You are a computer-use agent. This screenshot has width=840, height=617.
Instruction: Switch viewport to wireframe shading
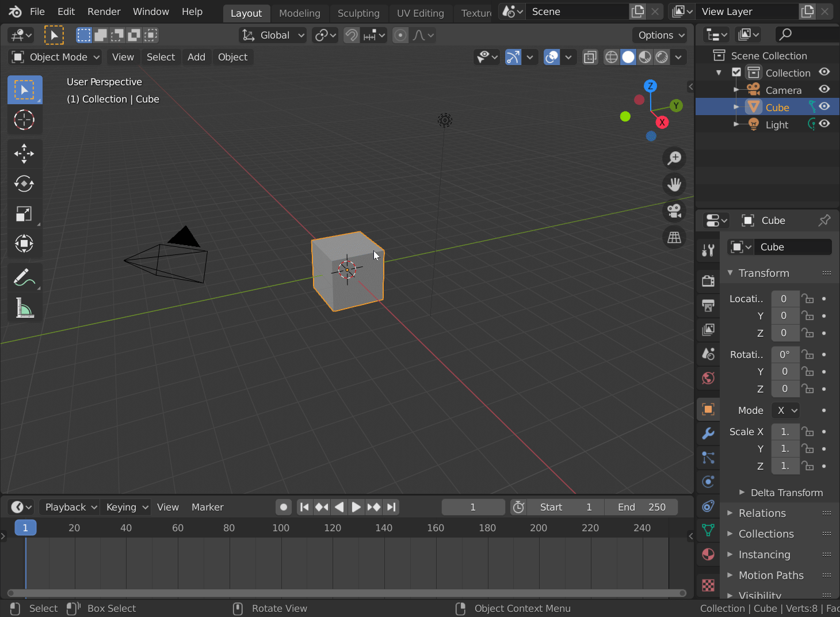click(x=611, y=57)
